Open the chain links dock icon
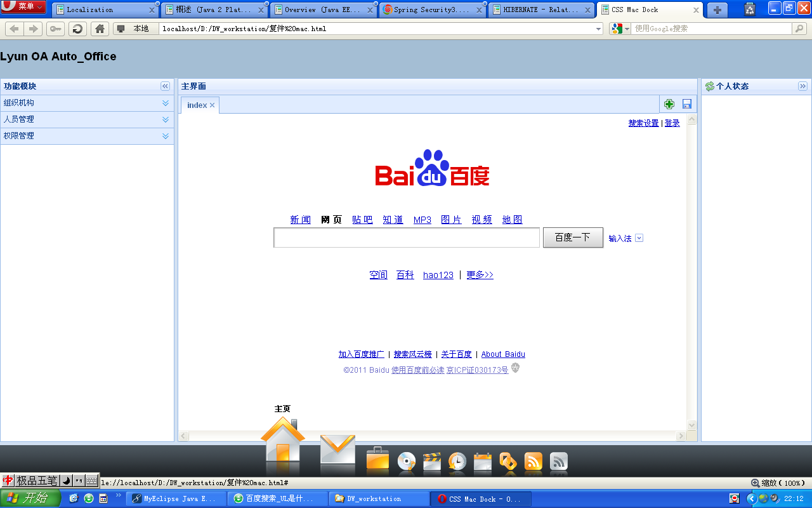 click(508, 461)
